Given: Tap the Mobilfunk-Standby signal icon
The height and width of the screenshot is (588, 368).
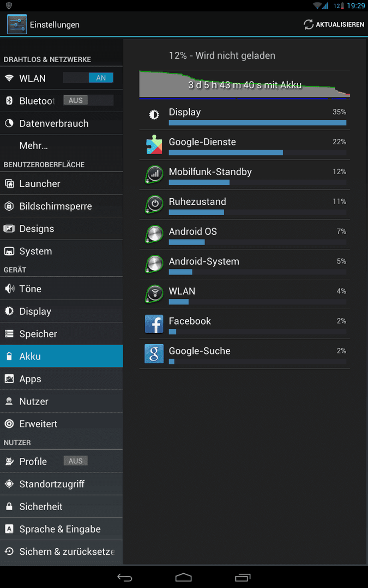Looking at the screenshot, I should point(154,174).
